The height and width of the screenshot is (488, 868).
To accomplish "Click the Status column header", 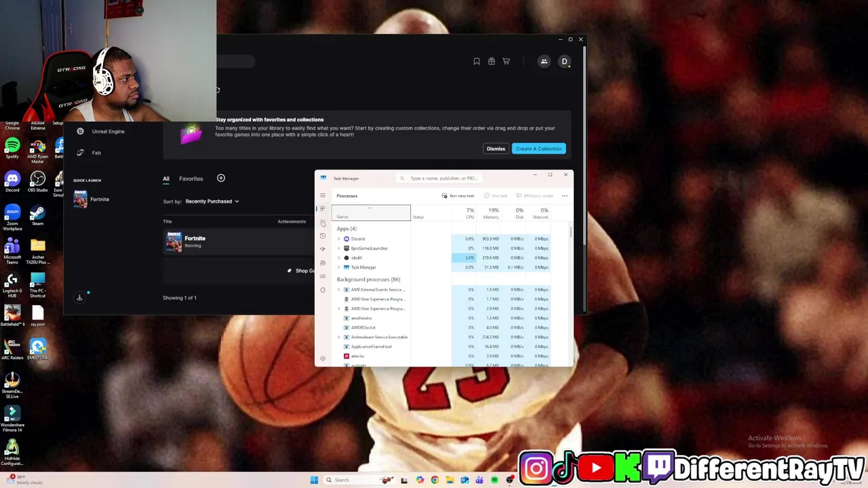I will pyautogui.click(x=431, y=213).
